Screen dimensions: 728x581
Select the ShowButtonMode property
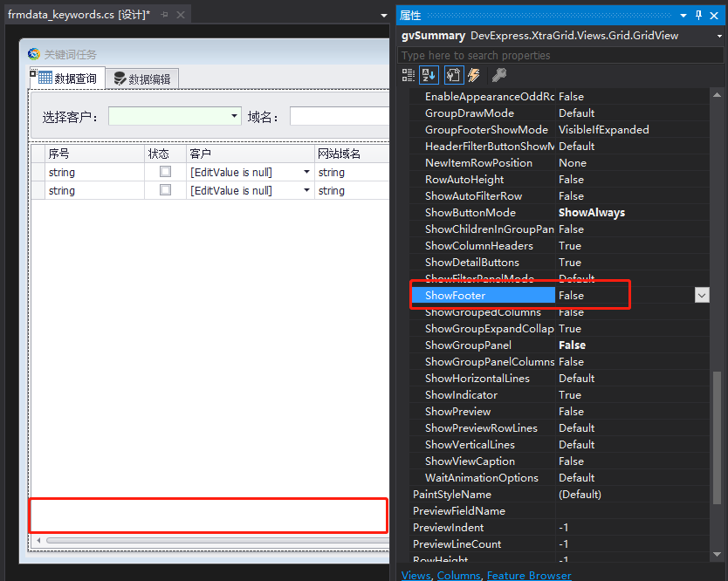pos(470,212)
